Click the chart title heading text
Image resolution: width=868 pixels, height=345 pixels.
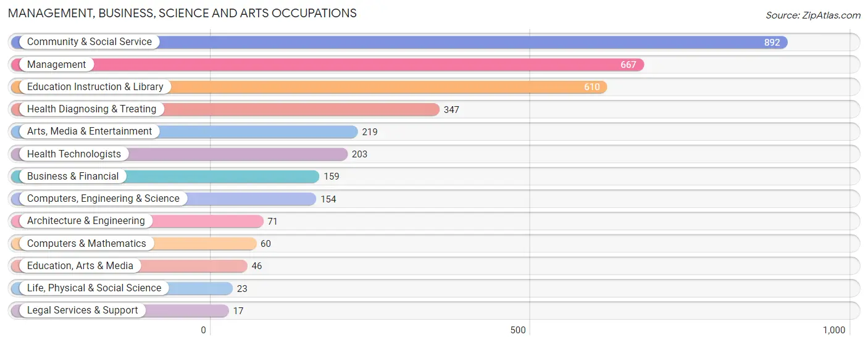pyautogui.click(x=182, y=13)
